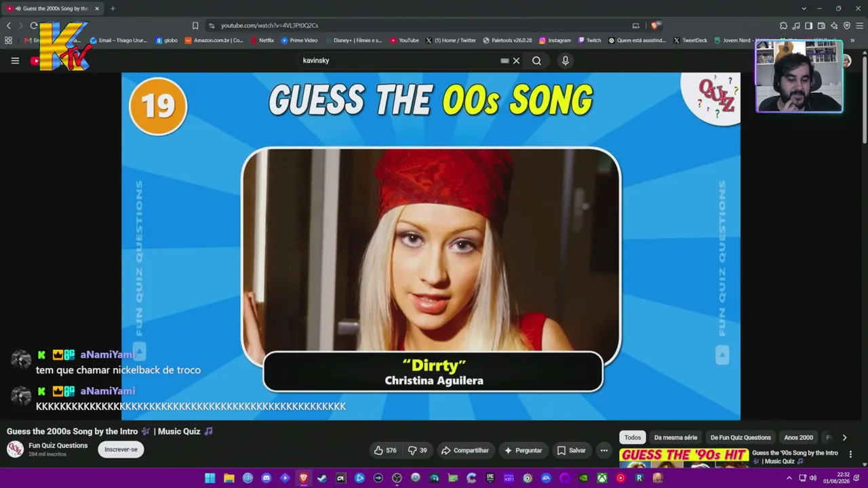Select the Anos 2000 filter chip
This screenshot has height=488, width=868.
[x=798, y=437]
